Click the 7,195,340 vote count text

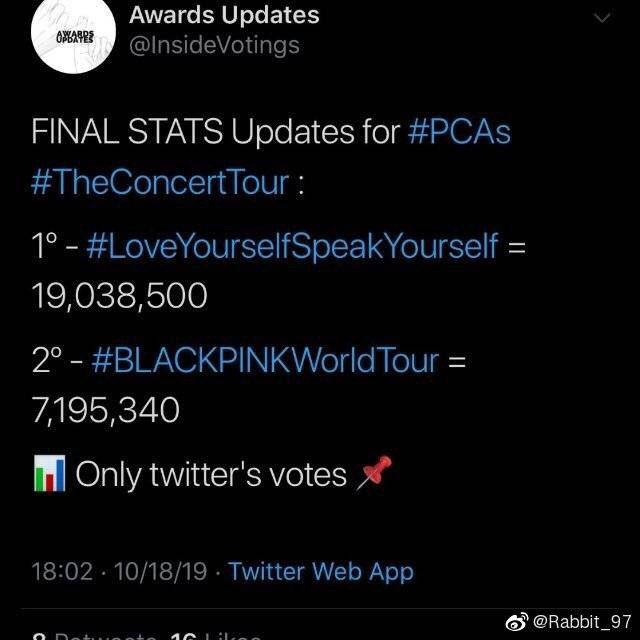pos(106,410)
